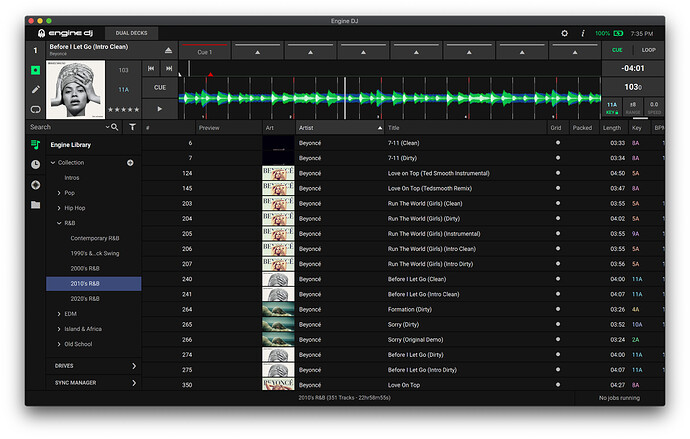This screenshot has height=439, width=690.
Task: Select the LOOP pad mode tab
Action: (648, 50)
